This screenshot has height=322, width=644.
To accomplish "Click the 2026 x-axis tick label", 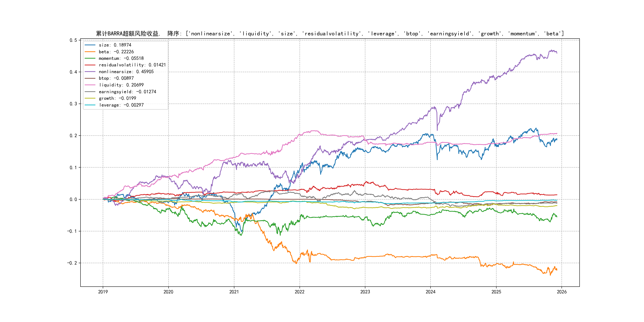I will (x=562, y=292).
